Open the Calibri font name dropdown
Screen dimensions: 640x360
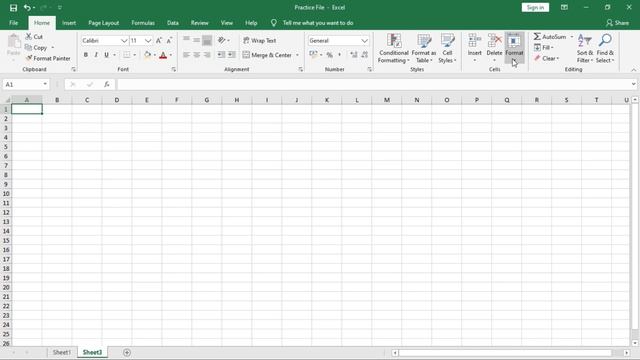tap(124, 40)
